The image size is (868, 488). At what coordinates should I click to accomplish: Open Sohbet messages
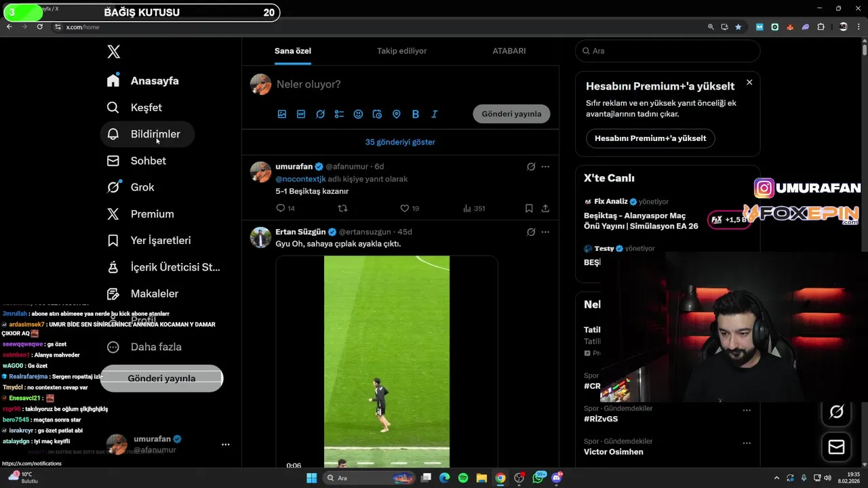coord(136,161)
